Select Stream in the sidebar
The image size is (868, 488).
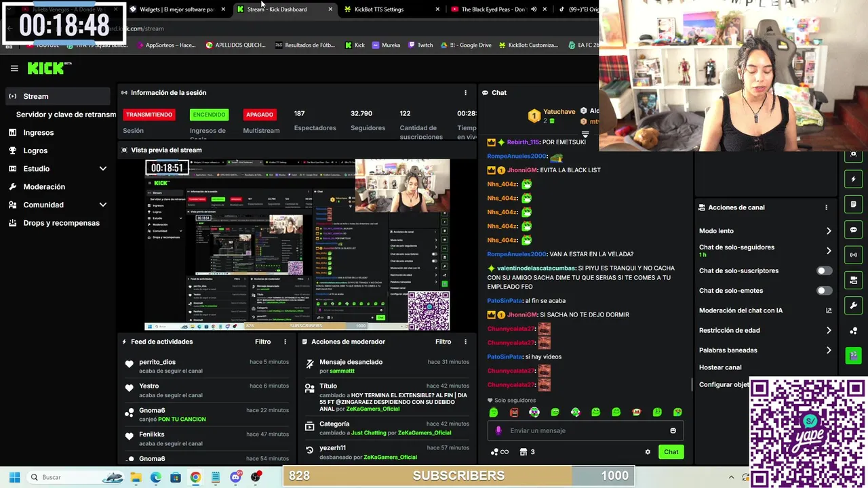[x=58, y=96]
